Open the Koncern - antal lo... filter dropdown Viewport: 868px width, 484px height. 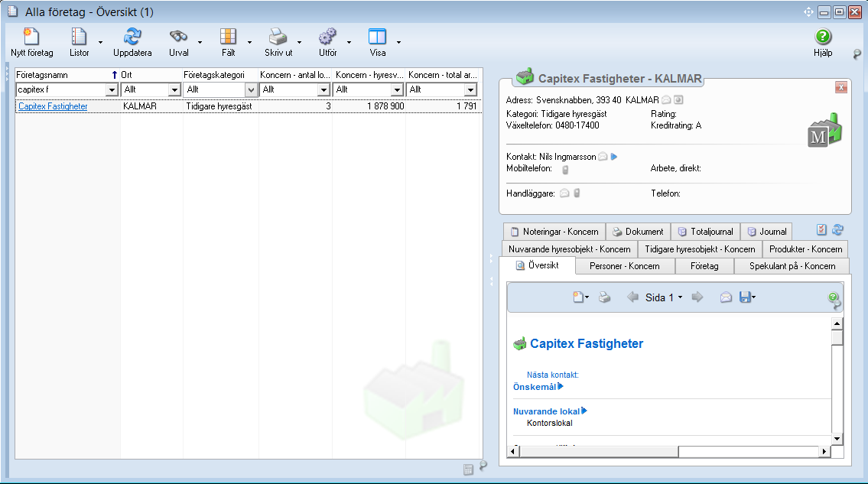point(324,89)
